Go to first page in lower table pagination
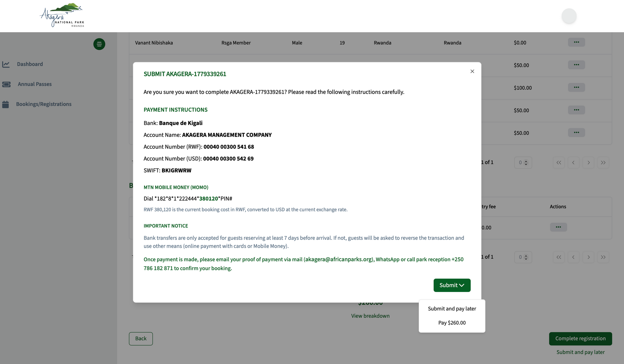Image resolution: width=624 pixels, height=364 pixels. [x=559, y=257]
